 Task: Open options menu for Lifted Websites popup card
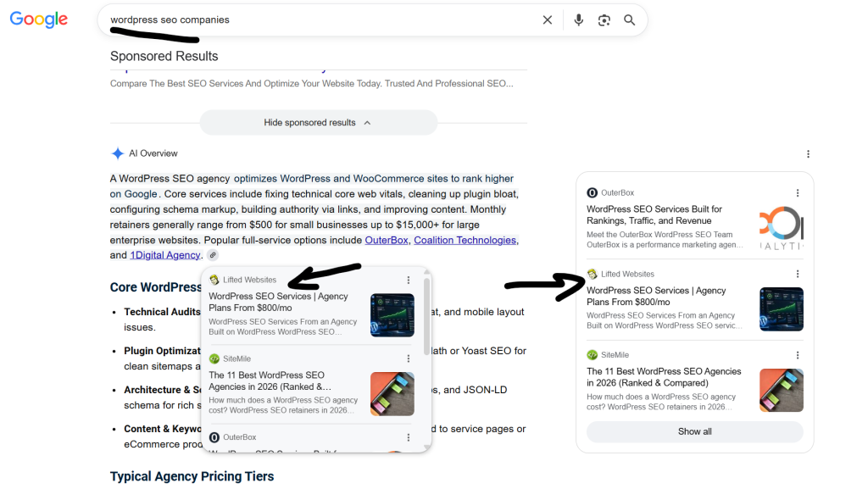coord(409,280)
